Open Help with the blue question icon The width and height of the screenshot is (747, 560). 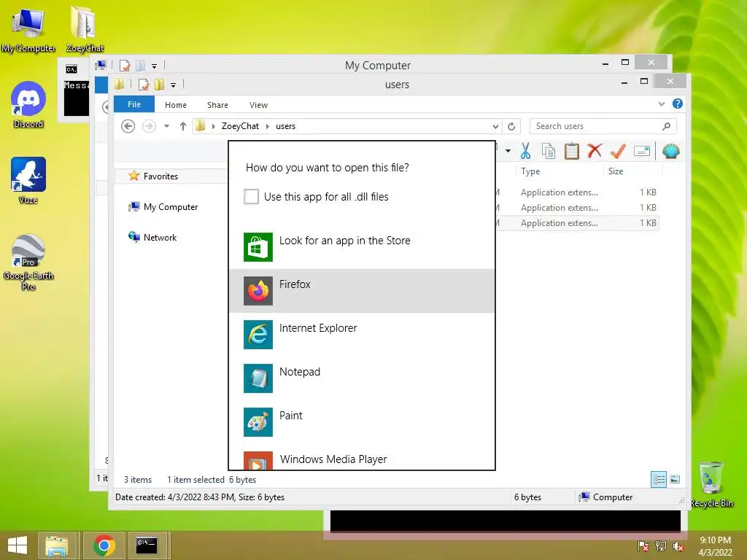pyautogui.click(x=678, y=104)
